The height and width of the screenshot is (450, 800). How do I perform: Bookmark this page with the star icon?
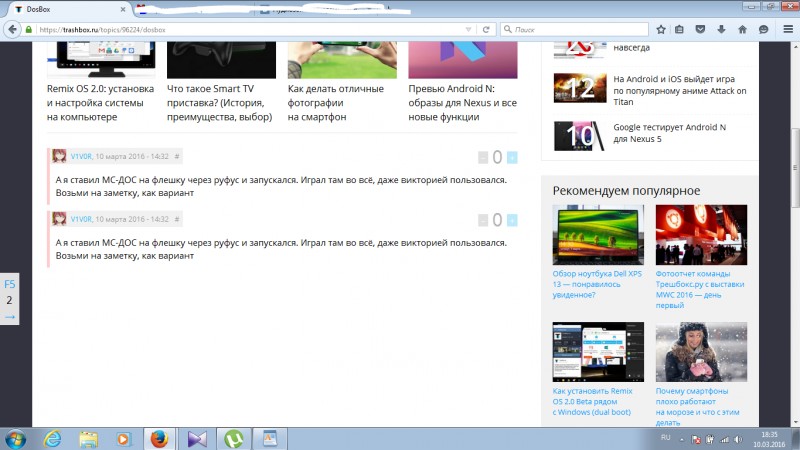[661, 30]
